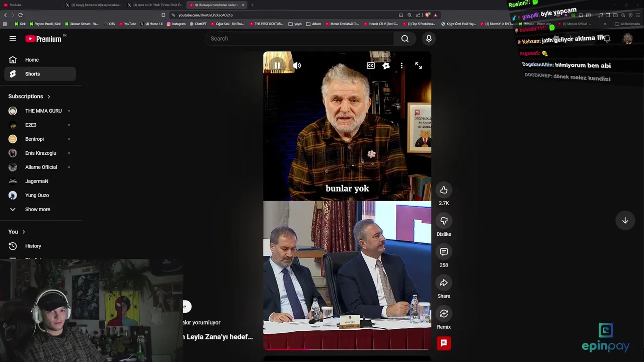The width and height of the screenshot is (644, 362).
Task: Open Home in the sidebar
Action: (40, 60)
